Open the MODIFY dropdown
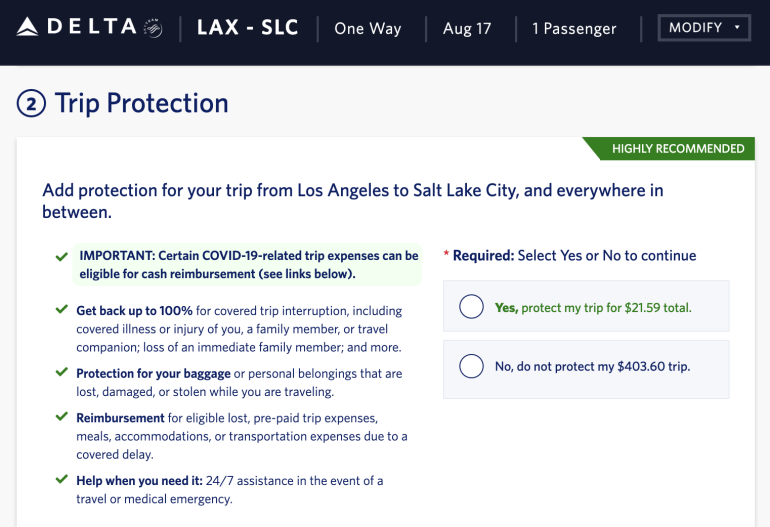 pos(704,28)
